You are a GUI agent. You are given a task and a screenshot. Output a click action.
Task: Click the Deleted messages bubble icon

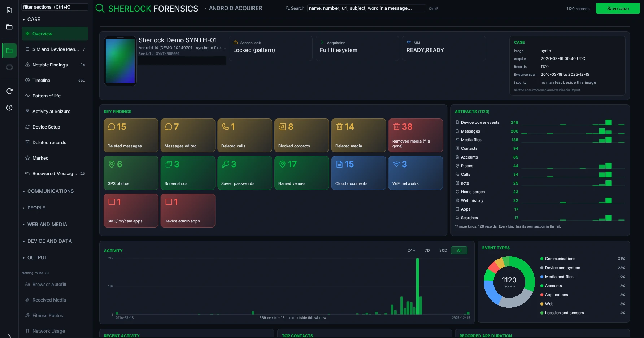tap(112, 127)
